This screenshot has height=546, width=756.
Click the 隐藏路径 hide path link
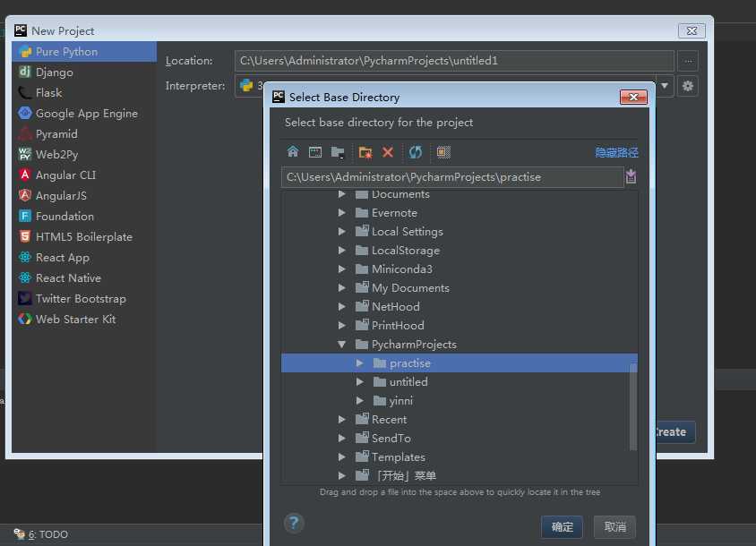(616, 153)
